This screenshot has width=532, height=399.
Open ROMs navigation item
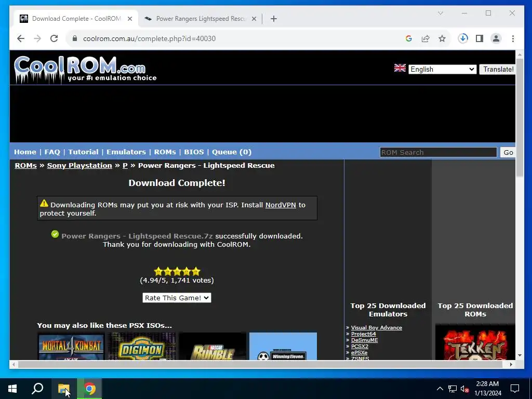point(165,152)
